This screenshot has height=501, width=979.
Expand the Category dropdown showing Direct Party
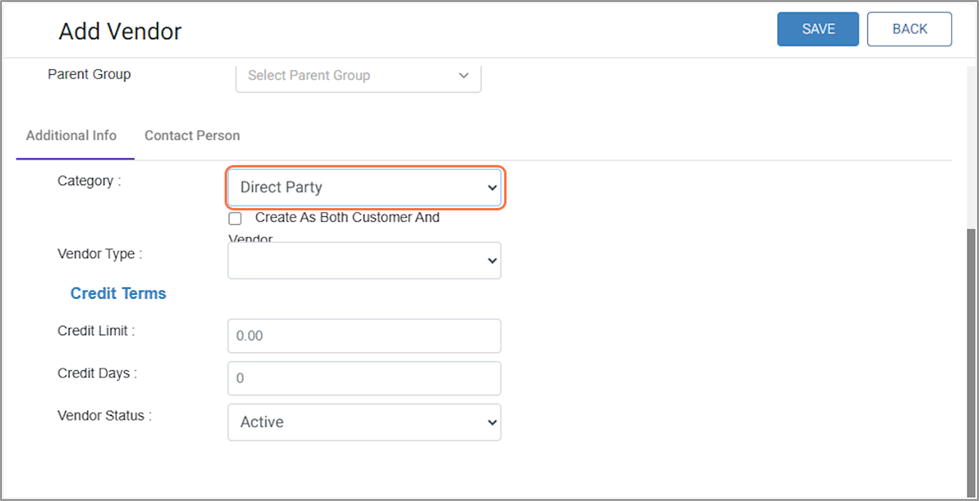[364, 187]
